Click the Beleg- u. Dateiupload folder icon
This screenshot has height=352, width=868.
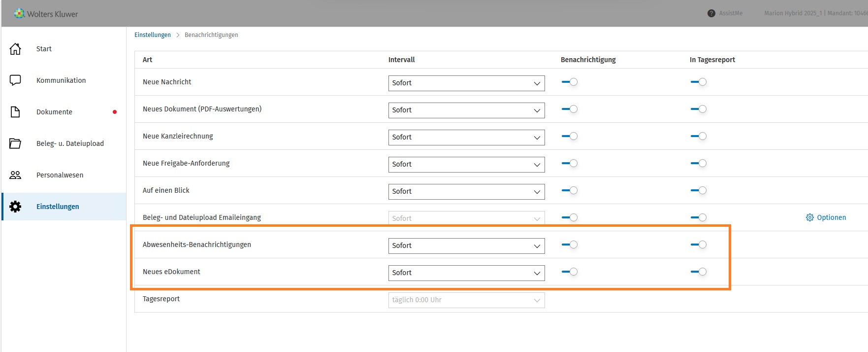pyautogui.click(x=15, y=143)
